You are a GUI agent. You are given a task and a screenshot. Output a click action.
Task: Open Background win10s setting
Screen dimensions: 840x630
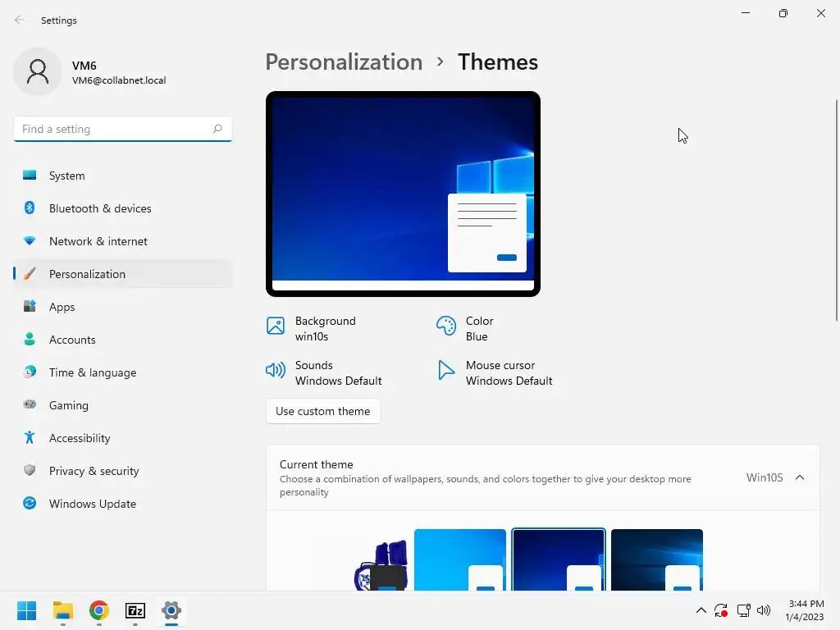[311, 328]
